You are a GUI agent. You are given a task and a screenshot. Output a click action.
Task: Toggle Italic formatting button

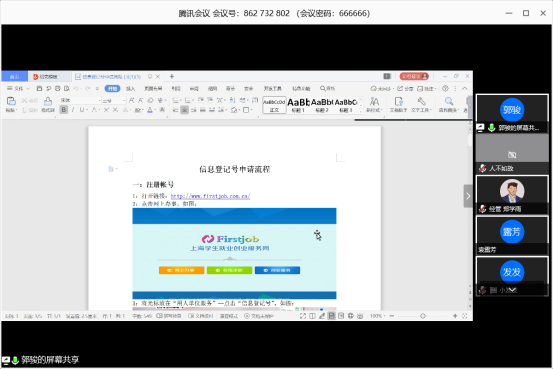pos(73,110)
